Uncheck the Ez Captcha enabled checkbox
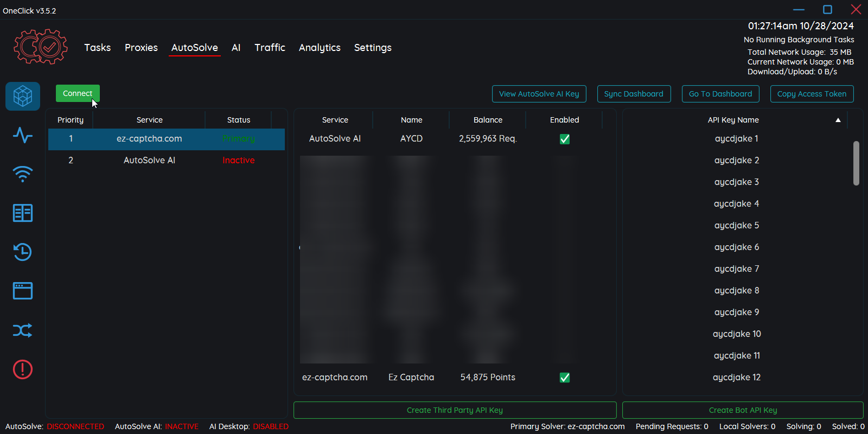 565,378
